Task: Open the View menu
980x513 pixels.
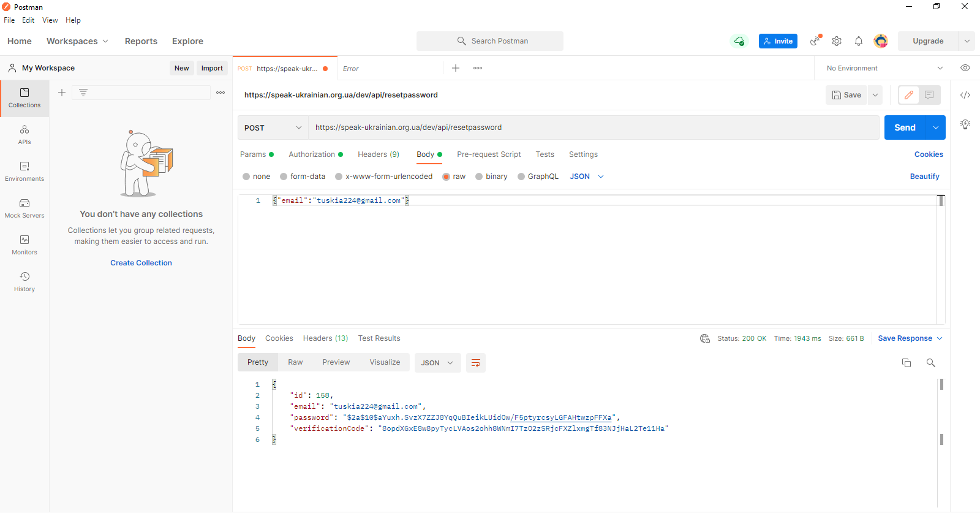Action: coord(50,20)
